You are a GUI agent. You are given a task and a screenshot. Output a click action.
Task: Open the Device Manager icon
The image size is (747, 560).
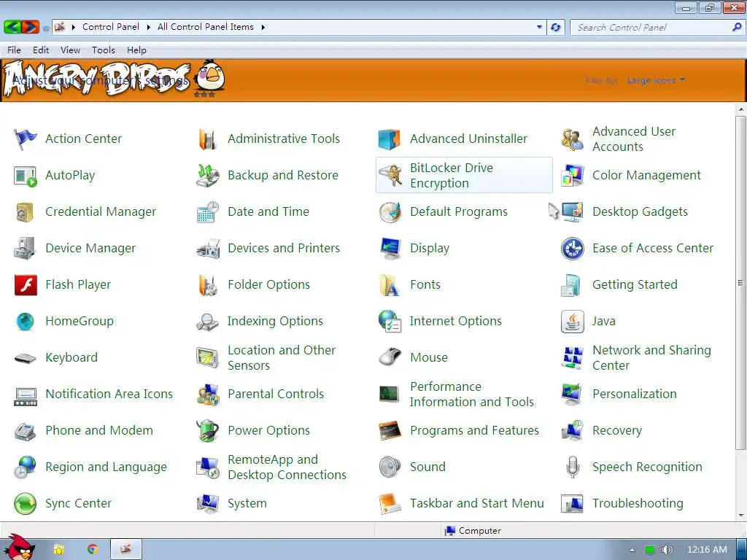point(25,248)
